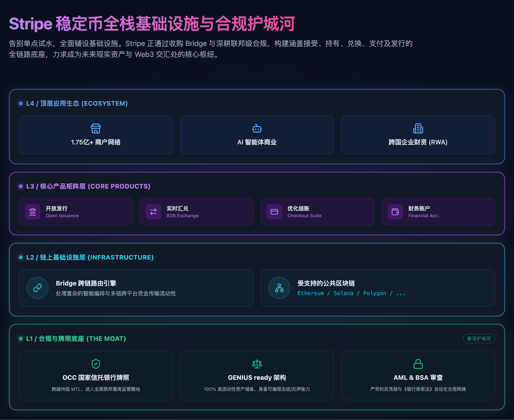The height and width of the screenshot is (420, 514).
Task: Click the L1 / 合规与牌照底座 (THE MOAT) header
Action: [76, 339]
